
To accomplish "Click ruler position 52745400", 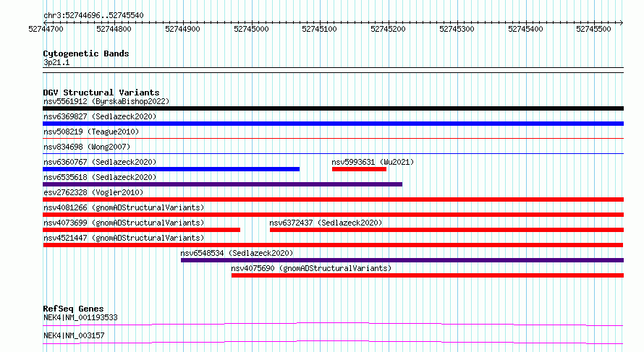I will pos(525,29).
